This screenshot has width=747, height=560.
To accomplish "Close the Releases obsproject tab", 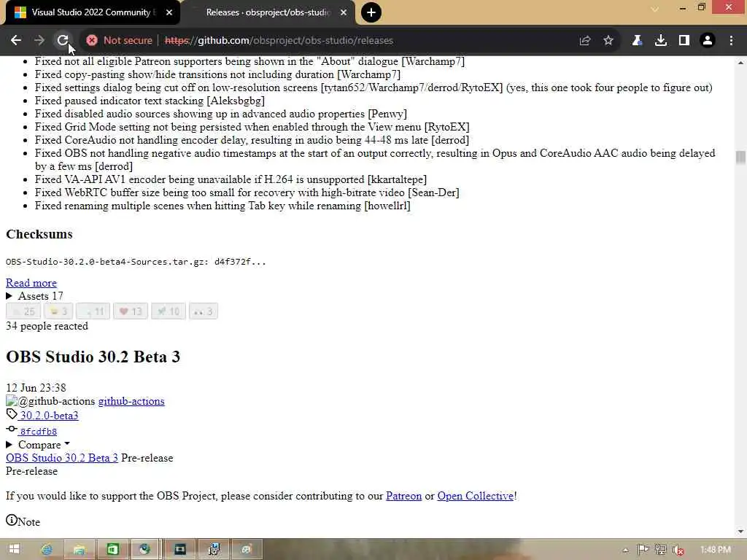I will coord(344,12).
